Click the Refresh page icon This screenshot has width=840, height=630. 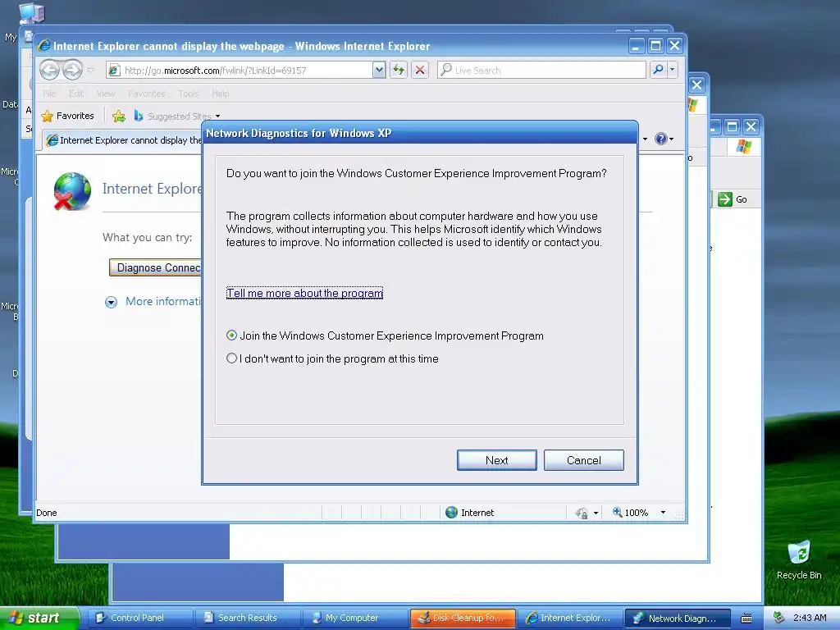pyautogui.click(x=399, y=71)
